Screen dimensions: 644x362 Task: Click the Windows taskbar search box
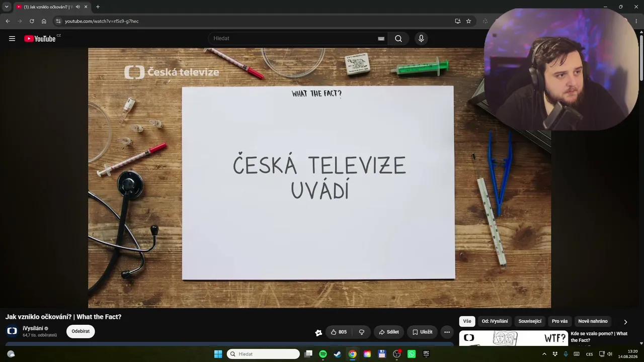[263, 354]
